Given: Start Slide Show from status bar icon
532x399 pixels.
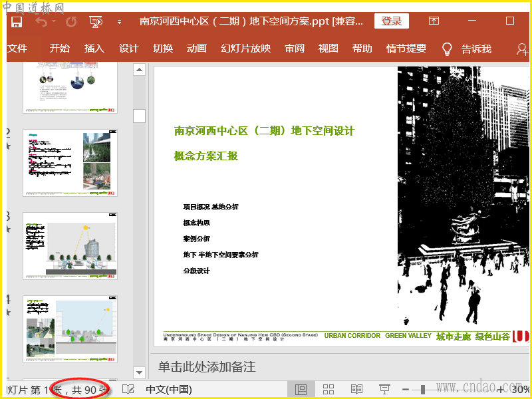Looking at the screenshot, I should pyautogui.click(x=384, y=389).
